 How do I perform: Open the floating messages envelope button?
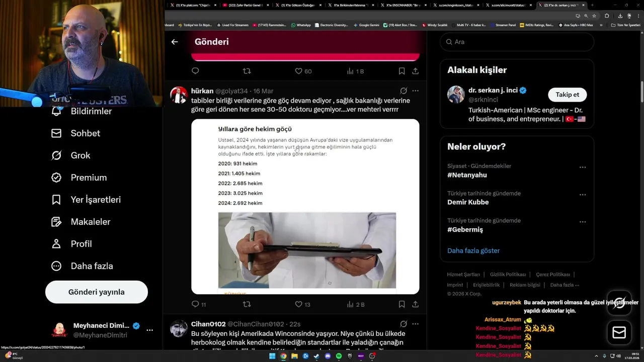619,332
